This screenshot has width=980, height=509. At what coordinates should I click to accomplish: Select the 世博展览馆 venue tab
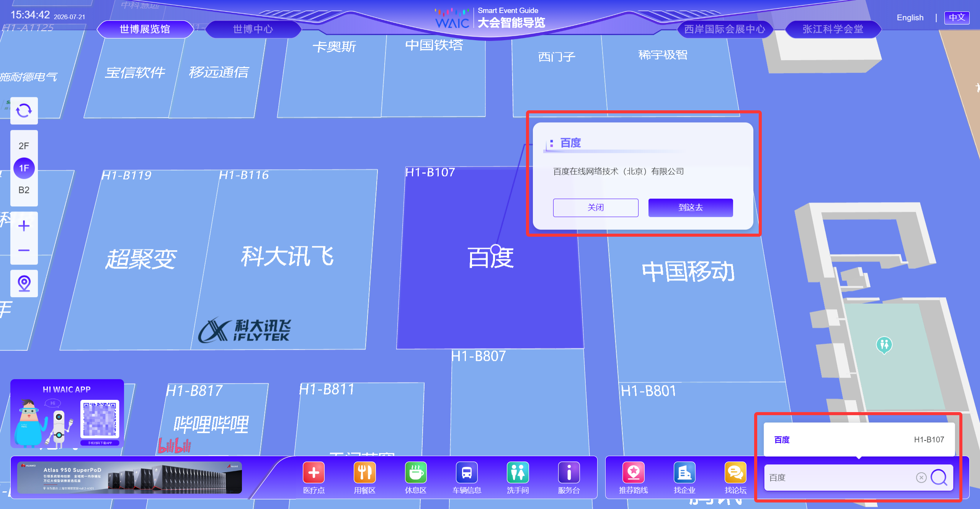145,29
